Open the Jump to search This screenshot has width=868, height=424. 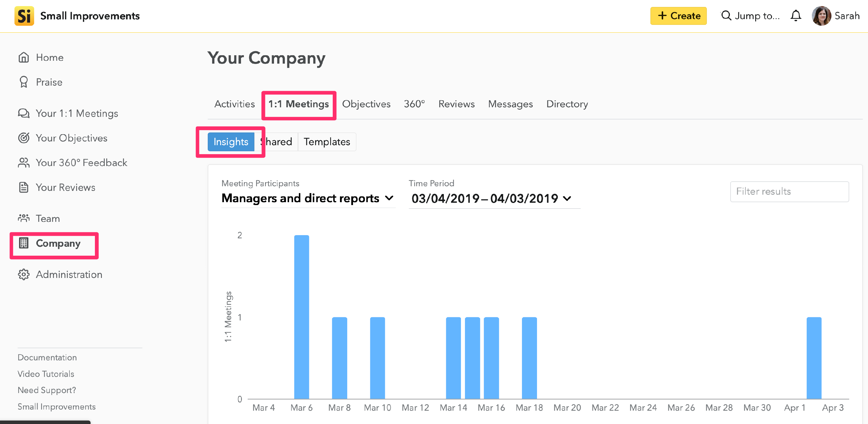pyautogui.click(x=750, y=16)
